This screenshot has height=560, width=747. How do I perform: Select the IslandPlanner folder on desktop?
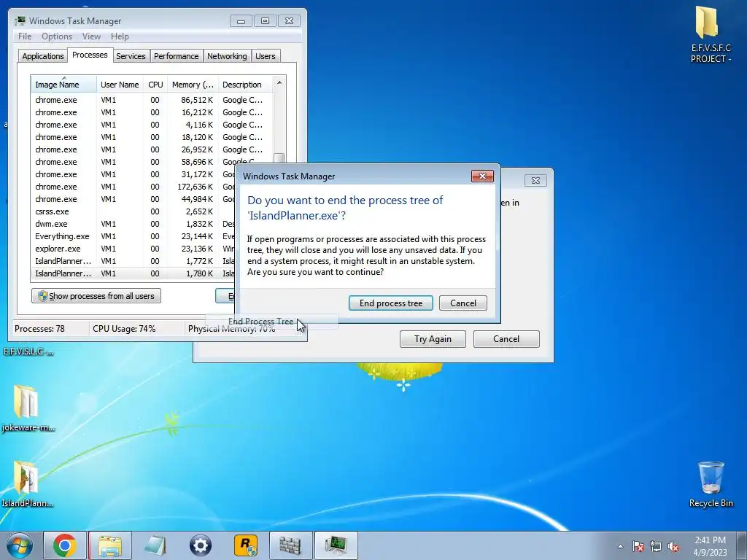coord(27,484)
